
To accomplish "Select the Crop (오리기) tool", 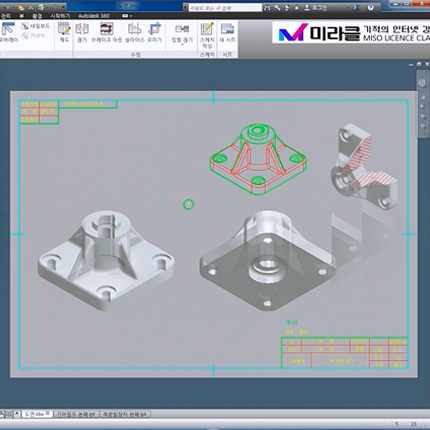I will [154, 33].
